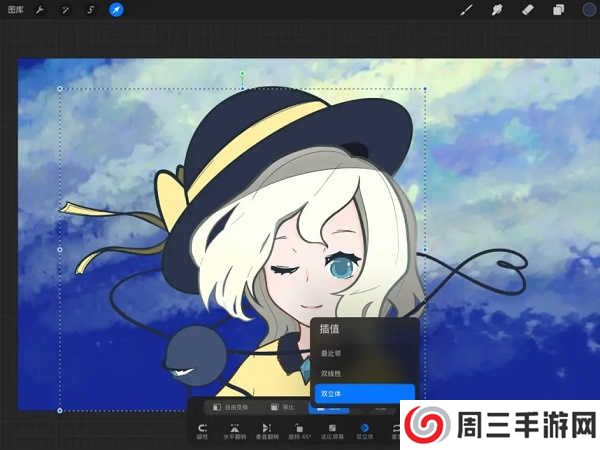The width and height of the screenshot is (600, 450).
Task: Choose the 双线性 interpolation option
Action: [x=365, y=373]
